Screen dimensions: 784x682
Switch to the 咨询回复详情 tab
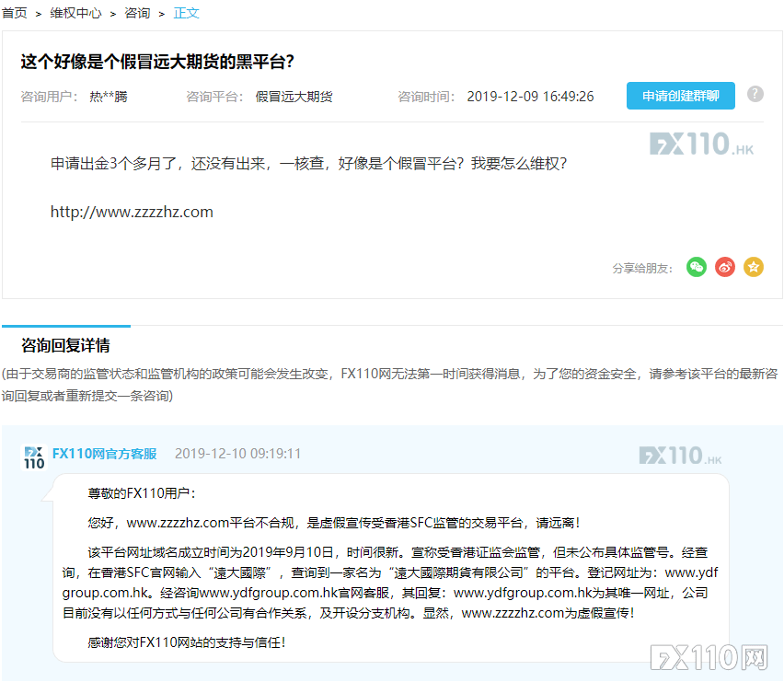(x=65, y=346)
